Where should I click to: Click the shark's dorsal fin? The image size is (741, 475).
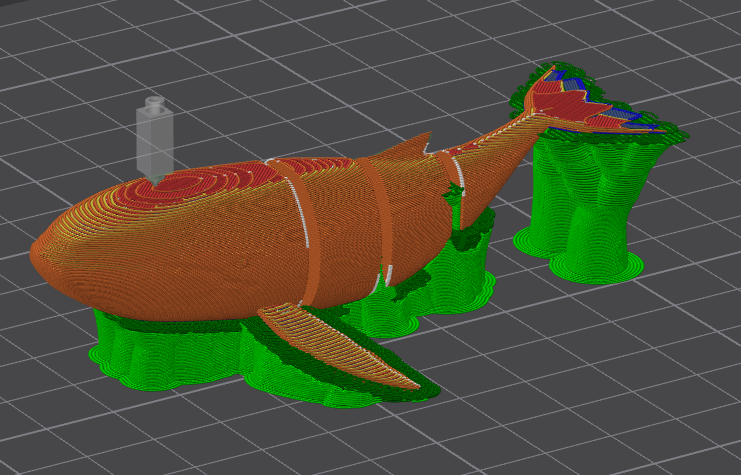406,147
